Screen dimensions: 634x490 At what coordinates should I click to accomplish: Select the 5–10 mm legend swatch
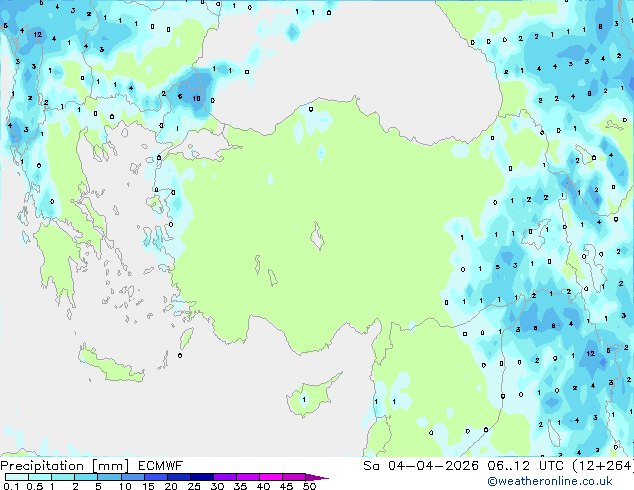(x=109, y=477)
